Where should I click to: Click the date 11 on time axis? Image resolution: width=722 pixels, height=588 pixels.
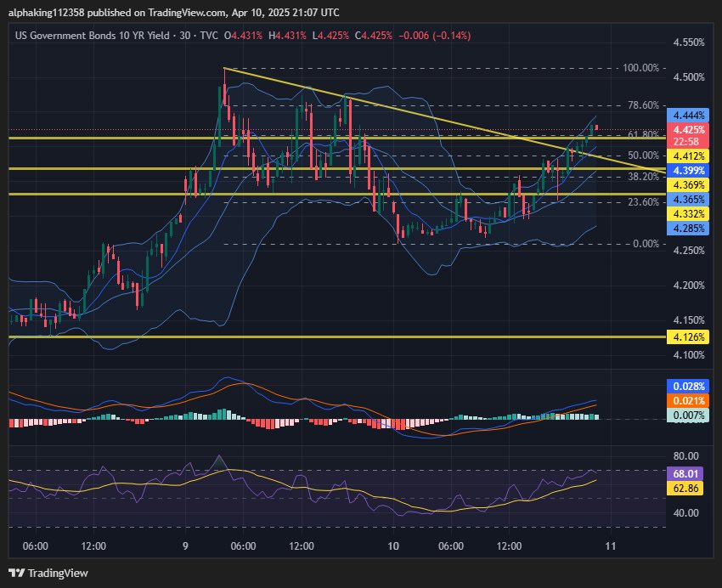coord(610,546)
